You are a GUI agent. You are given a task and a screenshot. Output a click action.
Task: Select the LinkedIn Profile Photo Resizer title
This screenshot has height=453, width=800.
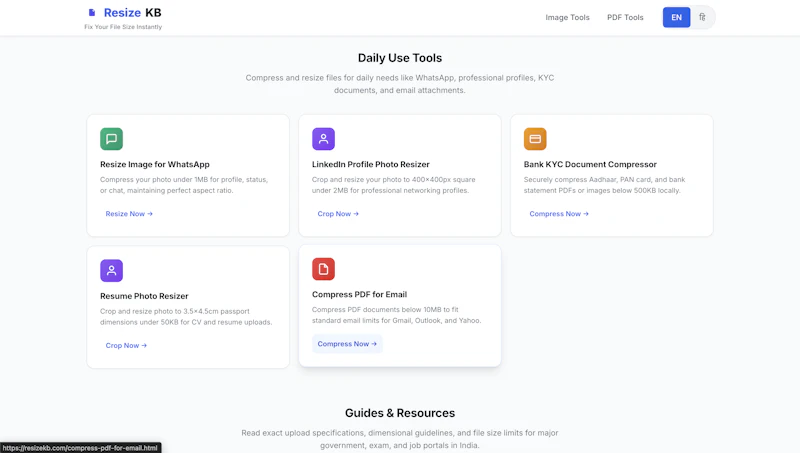tap(371, 164)
